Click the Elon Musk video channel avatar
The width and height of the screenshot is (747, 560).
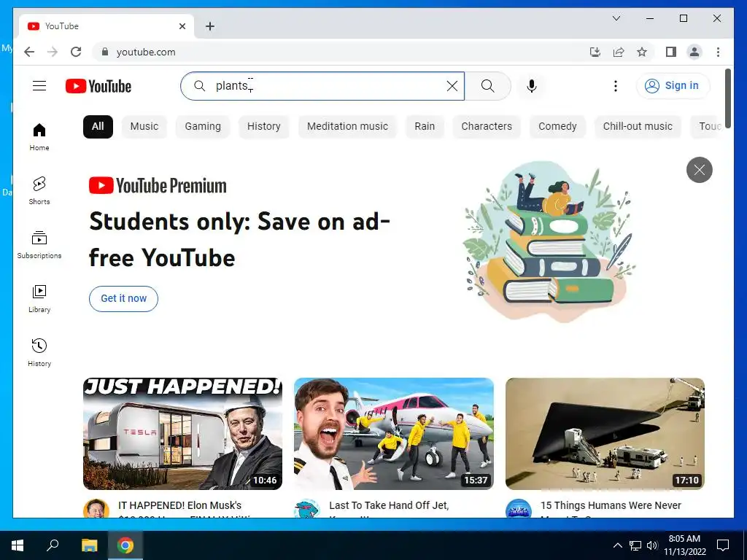[96, 508]
